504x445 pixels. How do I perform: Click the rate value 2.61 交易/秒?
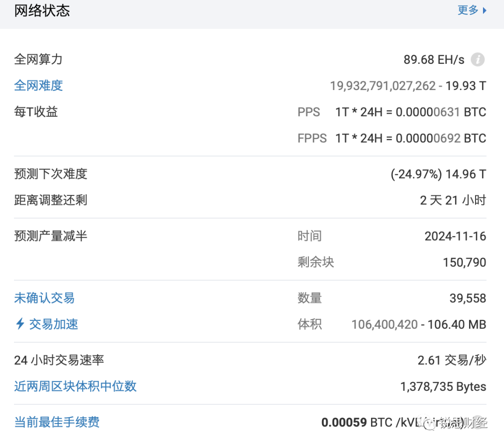point(452,360)
